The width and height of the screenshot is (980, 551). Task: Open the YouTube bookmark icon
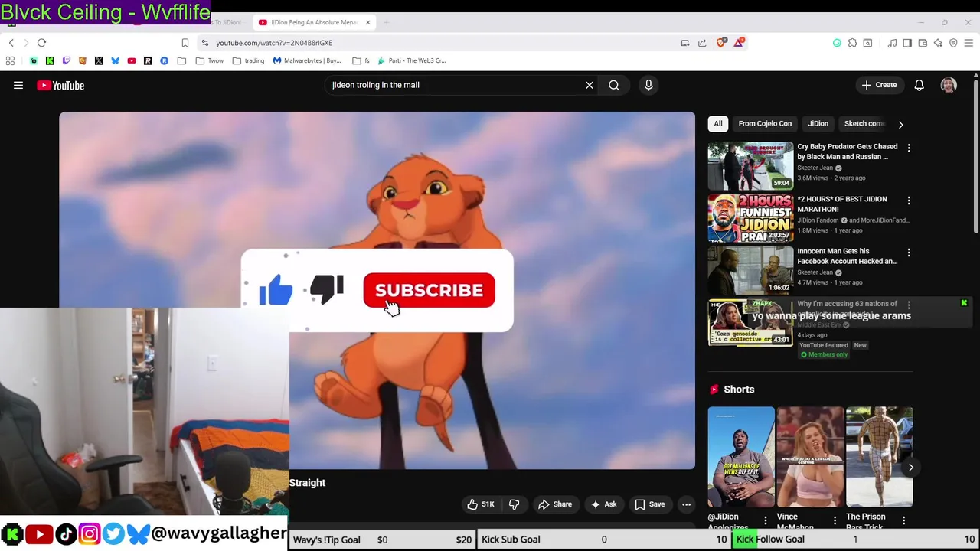pyautogui.click(x=132, y=60)
